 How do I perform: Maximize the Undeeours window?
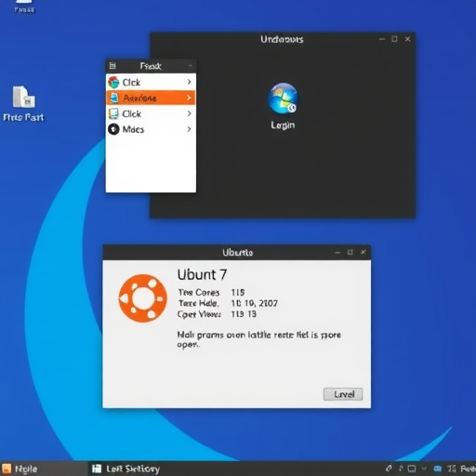pos(394,39)
